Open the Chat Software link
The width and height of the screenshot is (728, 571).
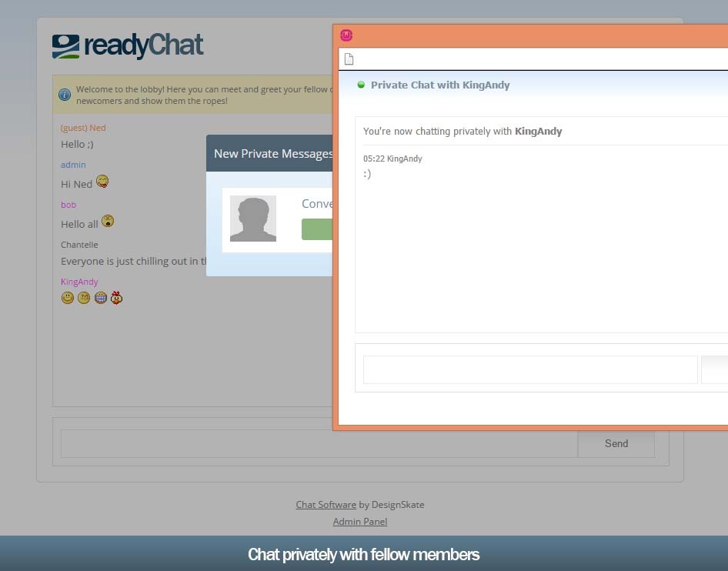326,505
